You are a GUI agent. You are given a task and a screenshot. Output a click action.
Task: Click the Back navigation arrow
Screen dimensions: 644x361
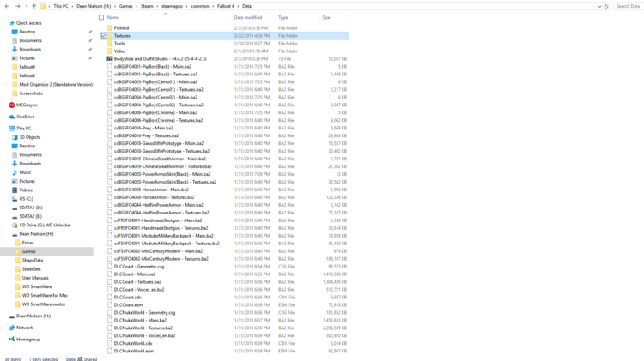7,6
